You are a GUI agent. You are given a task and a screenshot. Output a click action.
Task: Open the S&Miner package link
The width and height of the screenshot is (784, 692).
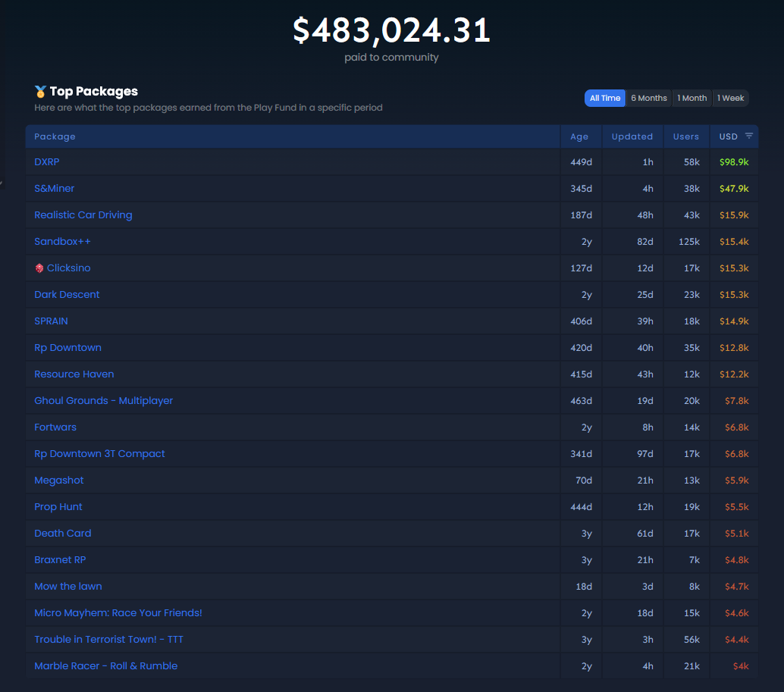(54, 189)
